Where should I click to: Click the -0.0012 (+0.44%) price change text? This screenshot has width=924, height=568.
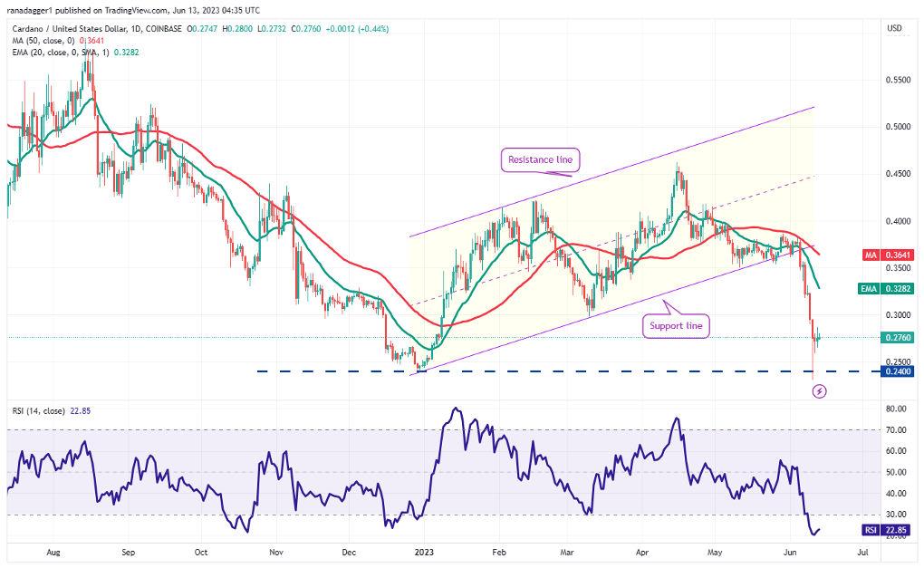pos(359,28)
